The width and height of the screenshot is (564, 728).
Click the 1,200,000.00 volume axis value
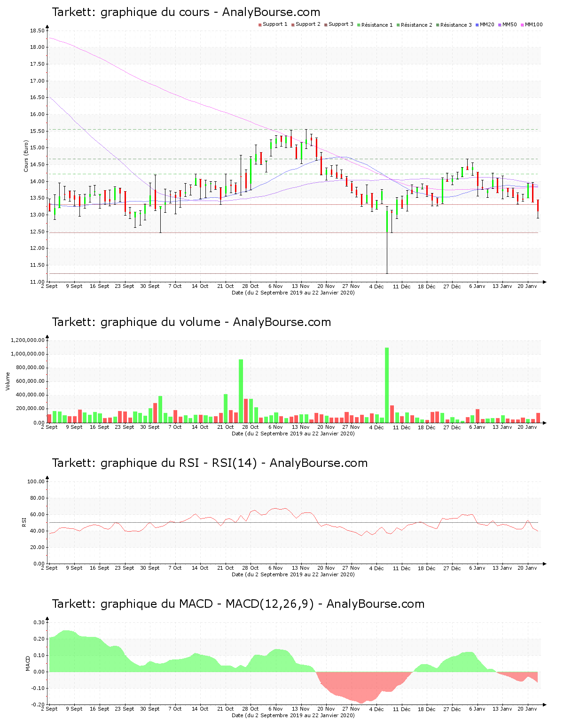coord(28,340)
